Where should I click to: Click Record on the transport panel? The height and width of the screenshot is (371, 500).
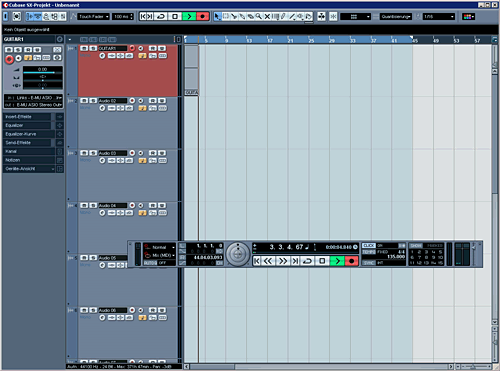pyautogui.click(x=351, y=261)
